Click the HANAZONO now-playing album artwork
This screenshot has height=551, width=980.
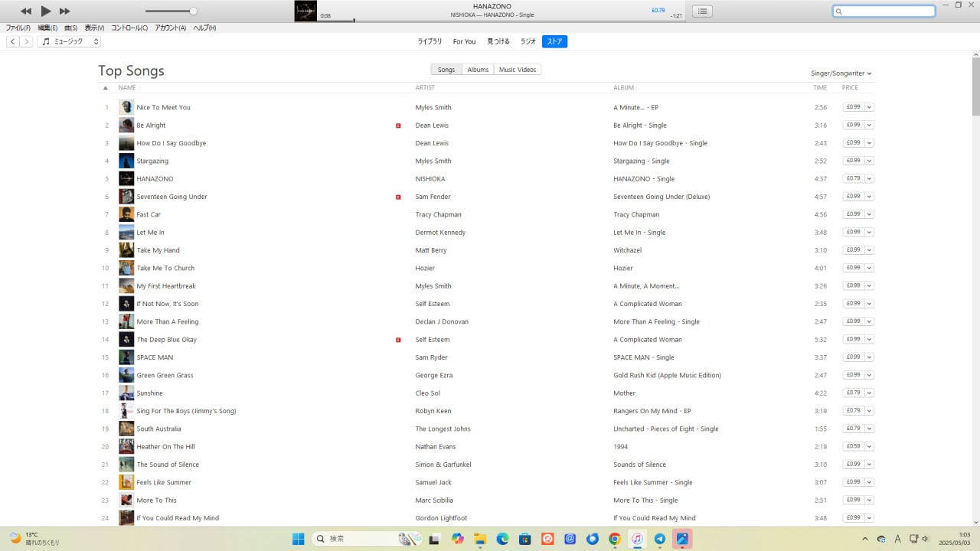(x=305, y=11)
